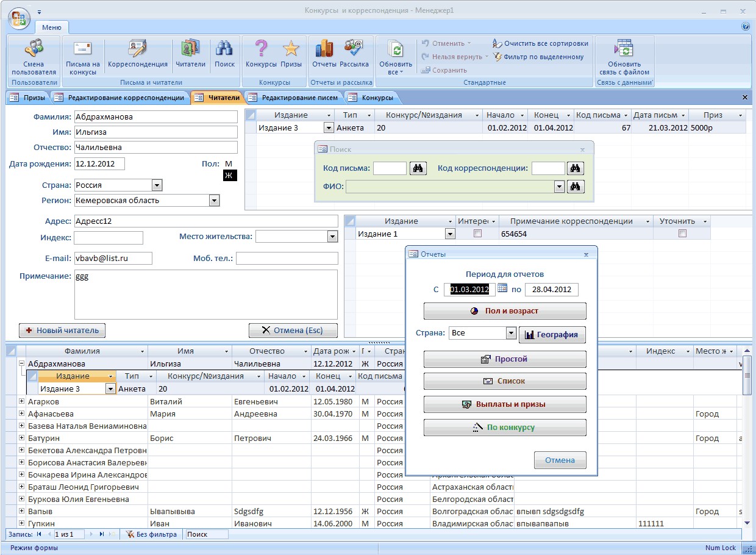Switch to Редактирование корреспонденции tab
This screenshot has height=555, width=756.
coord(120,98)
